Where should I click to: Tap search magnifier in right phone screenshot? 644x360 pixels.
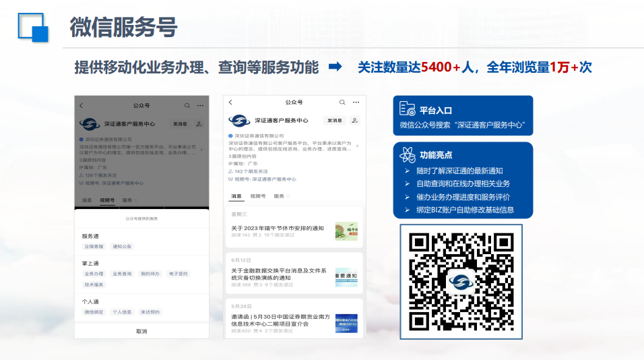coord(342,102)
